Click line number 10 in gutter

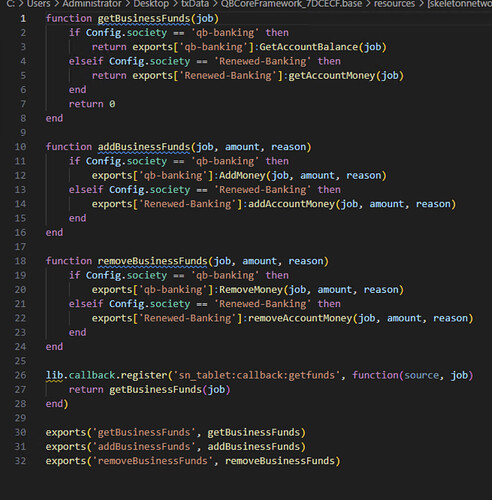pos(20,147)
